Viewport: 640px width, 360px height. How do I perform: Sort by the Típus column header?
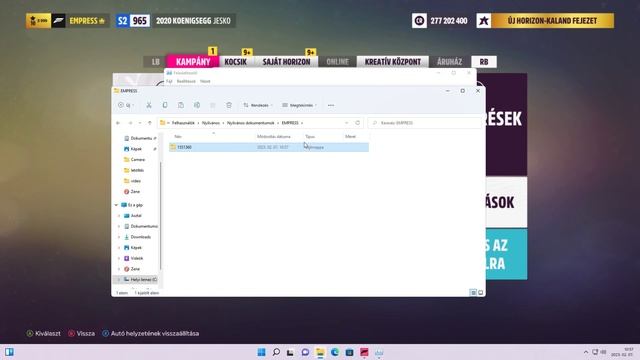[310, 136]
